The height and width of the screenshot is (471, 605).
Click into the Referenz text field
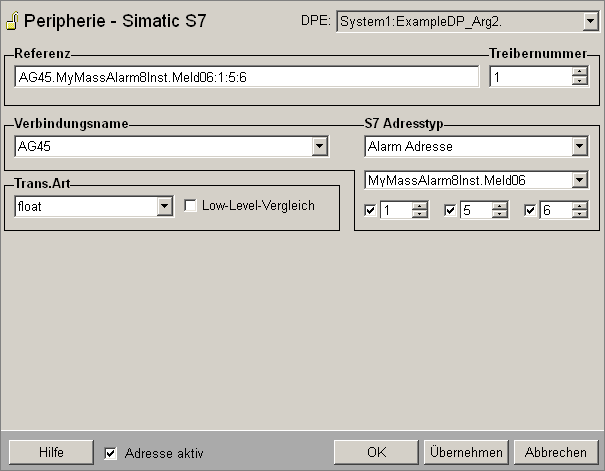(247, 77)
